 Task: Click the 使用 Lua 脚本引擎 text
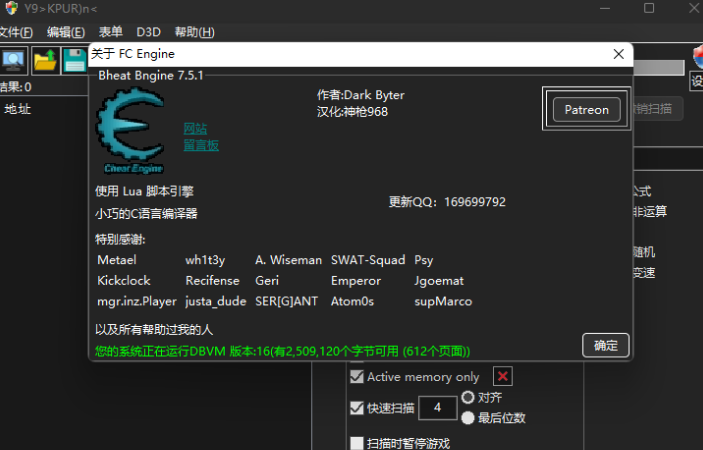(144, 191)
